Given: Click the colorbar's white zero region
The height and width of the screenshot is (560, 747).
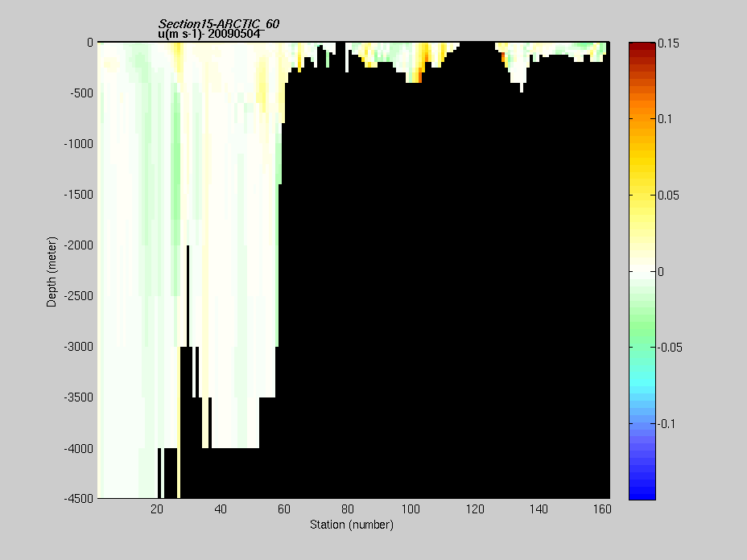Looking at the screenshot, I should point(642,271).
